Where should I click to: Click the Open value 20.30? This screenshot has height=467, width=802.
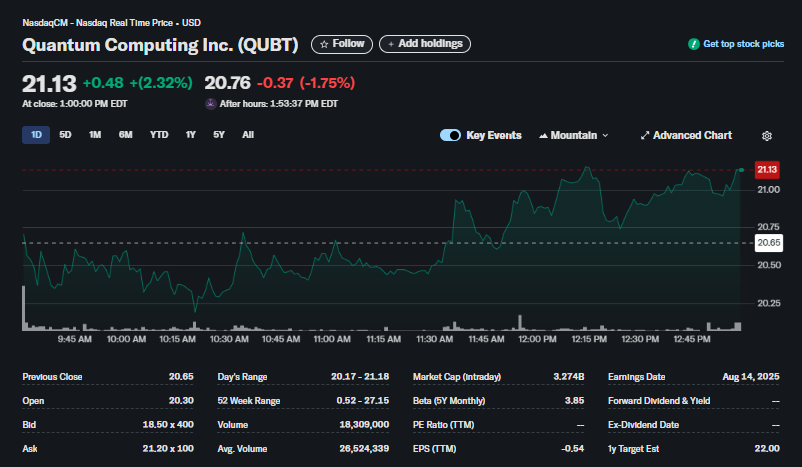[x=181, y=401]
